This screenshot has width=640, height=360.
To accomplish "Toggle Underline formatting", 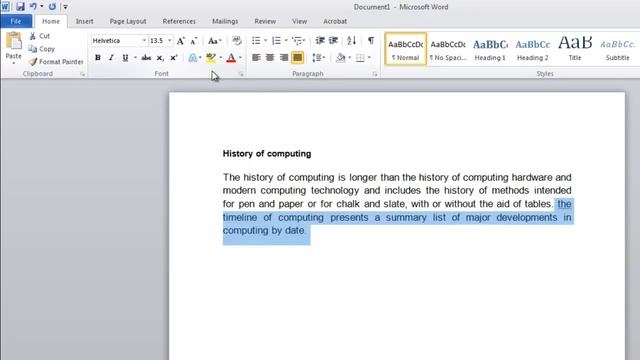I will click(x=125, y=58).
